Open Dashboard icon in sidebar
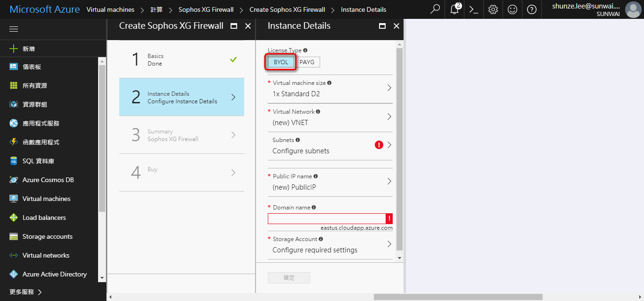644x301 pixels. (14, 67)
